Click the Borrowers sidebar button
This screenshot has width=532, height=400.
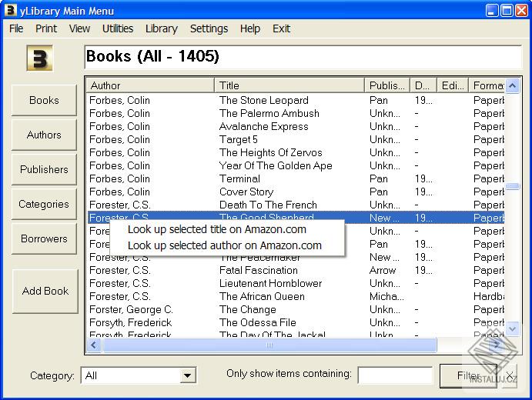tap(44, 238)
